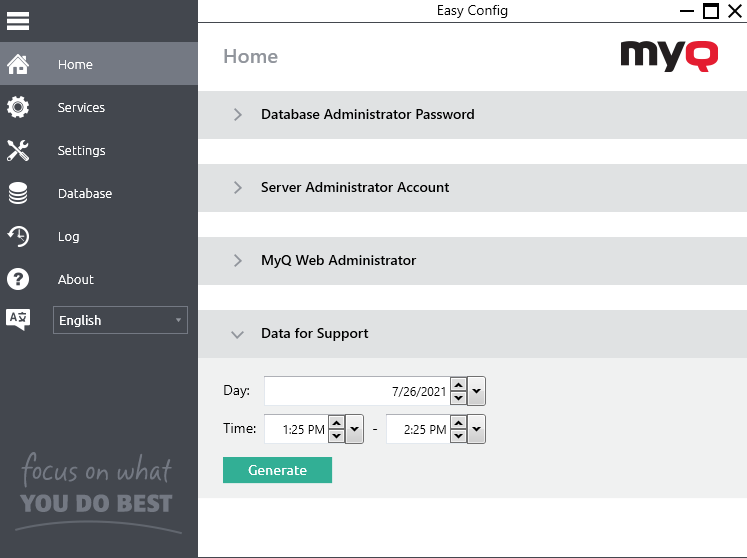
Task: Select the Log menu item
Action: [69, 237]
